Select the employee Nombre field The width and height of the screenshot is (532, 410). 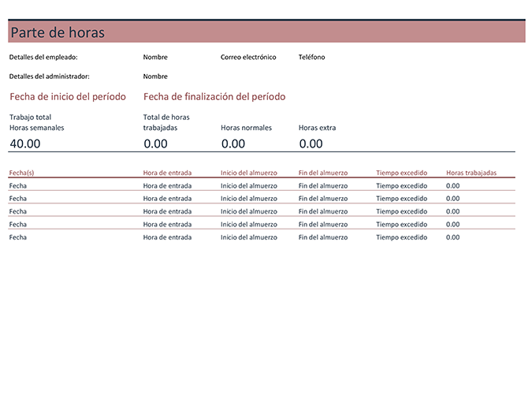pyautogui.click(x=155, y=58)
